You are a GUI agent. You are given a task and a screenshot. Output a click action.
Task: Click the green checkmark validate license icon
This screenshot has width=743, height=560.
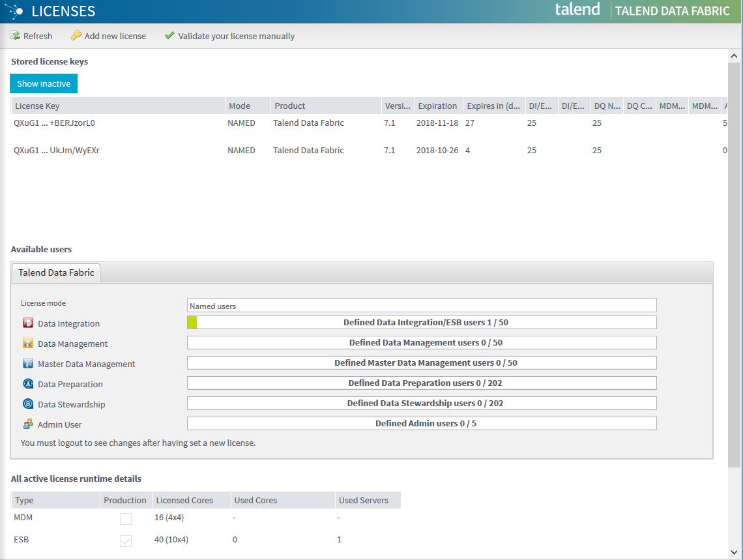169,36
